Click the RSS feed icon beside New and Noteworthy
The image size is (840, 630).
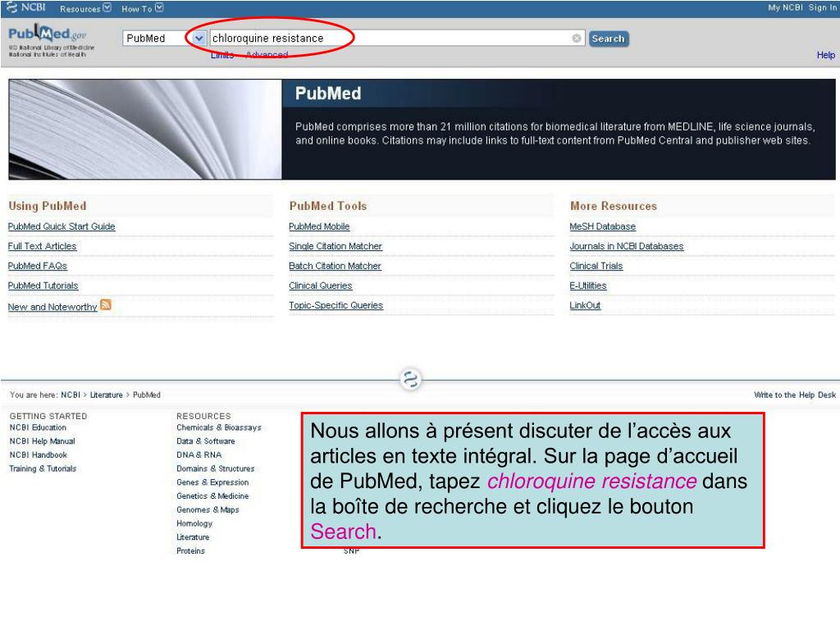tap(106, 305)
